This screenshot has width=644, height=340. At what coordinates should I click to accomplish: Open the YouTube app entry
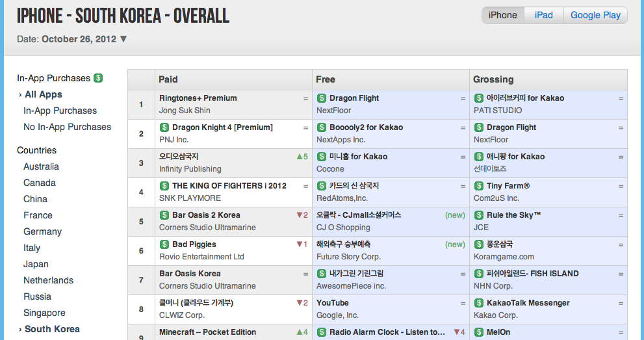[x=333, y=303]
